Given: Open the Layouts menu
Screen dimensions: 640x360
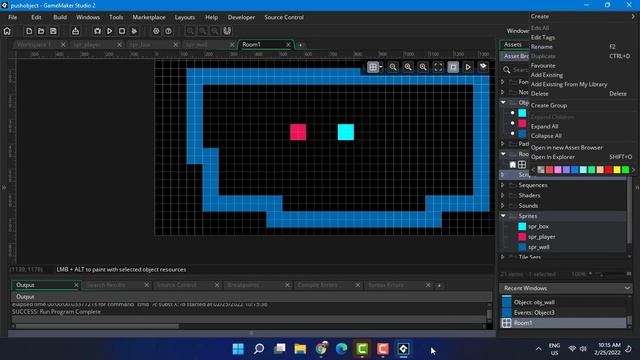Looking at the screenshot, I should coord(185,17).
